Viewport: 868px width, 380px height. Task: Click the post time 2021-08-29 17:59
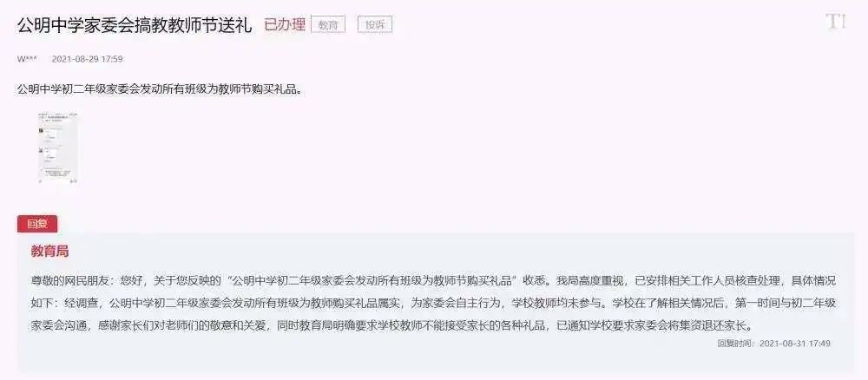coord(87,59)
